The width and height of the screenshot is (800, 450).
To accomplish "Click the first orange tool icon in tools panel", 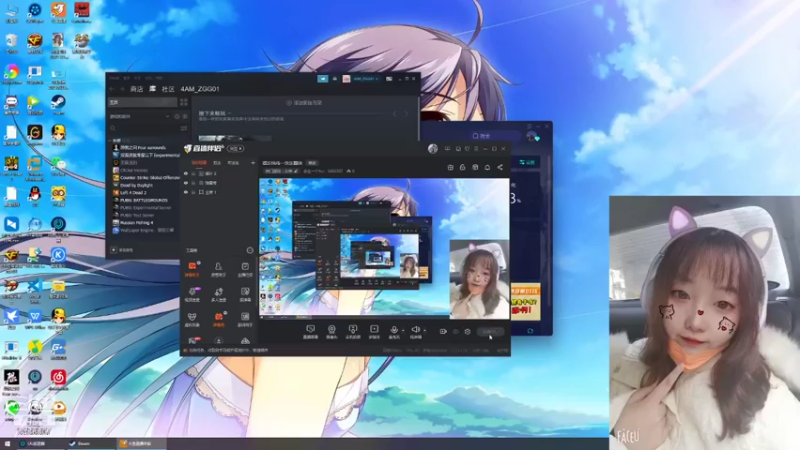I will 192,266.
